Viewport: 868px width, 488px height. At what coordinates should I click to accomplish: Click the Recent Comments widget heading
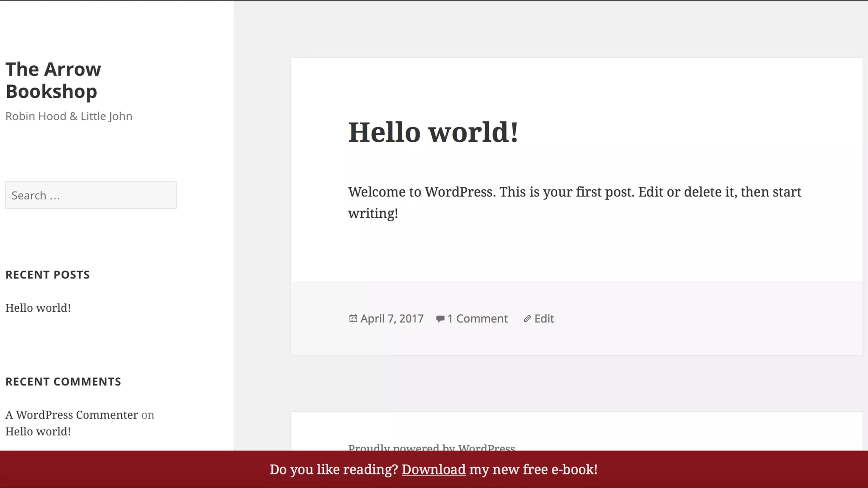[63, 382]
